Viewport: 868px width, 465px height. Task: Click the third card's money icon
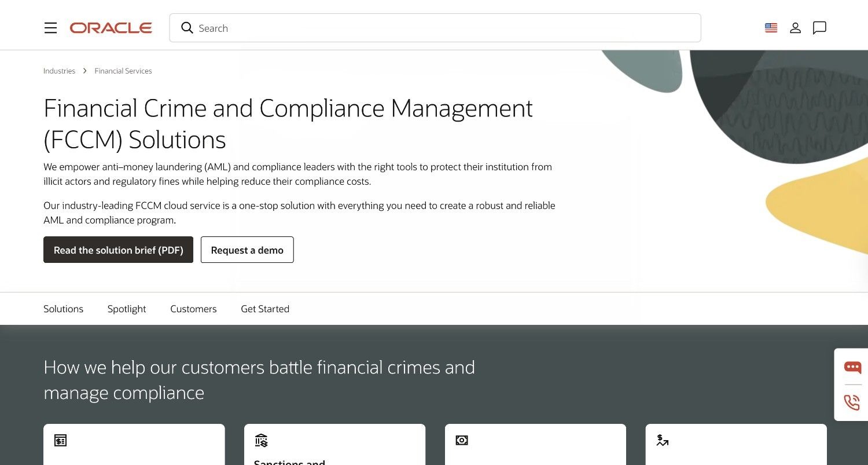point(462,441)
